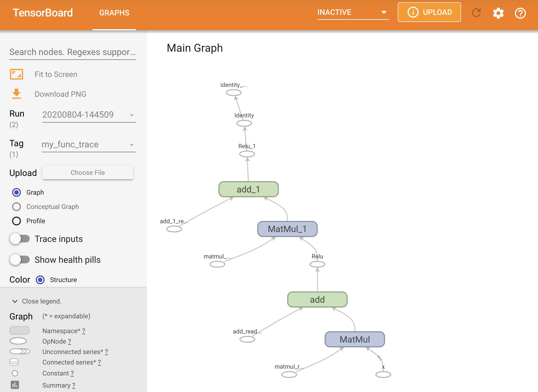Select the Graph radio button
Image resolution: width=538 pixels, height=392 pixels.
(x=16, y=192)
